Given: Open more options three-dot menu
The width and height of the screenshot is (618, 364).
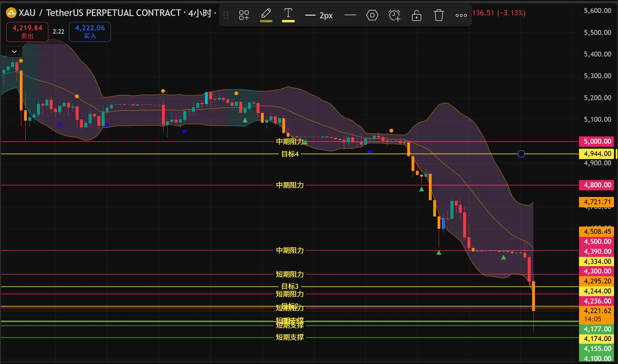Looking at the screenshot, I should [461, 15].
